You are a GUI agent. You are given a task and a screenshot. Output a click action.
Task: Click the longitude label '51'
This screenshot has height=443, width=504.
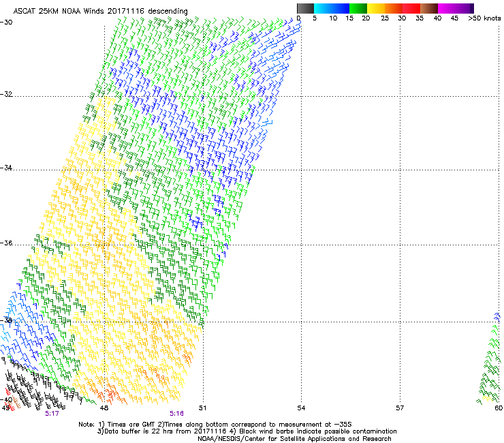(x=202, y=408)
